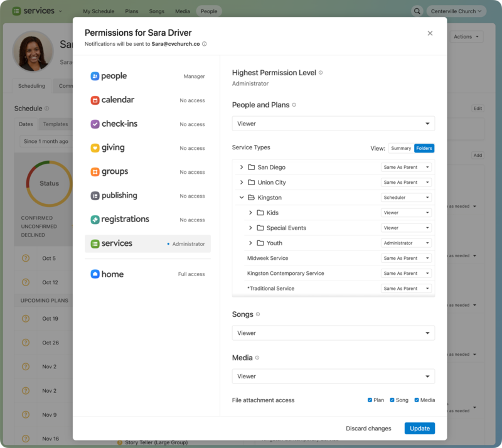Collapse the Kingston folder
Viewport: 502px width, 448px height.
(x=242, y=197)
